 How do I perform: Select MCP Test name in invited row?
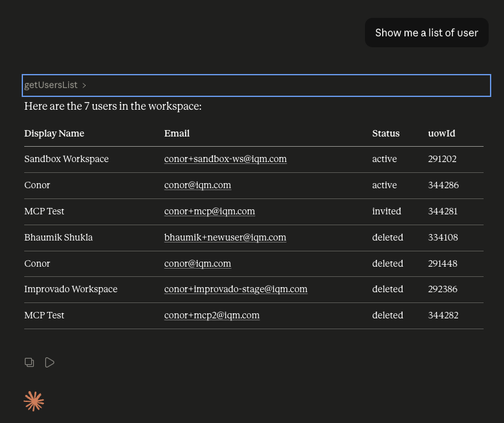point(45,211)
